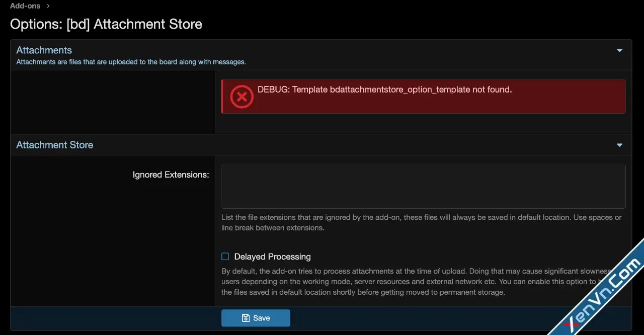Collapse the Attachments section using its arrow

(x=619, y=50)
